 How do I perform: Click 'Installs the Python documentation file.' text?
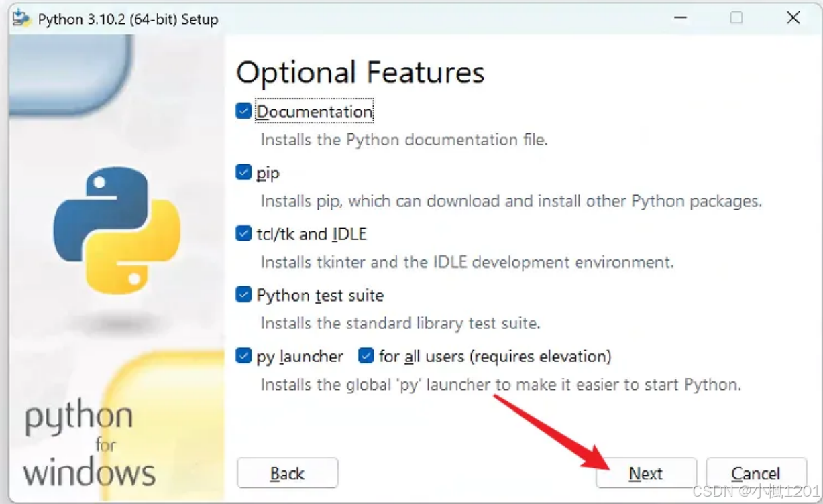(404, 140)
